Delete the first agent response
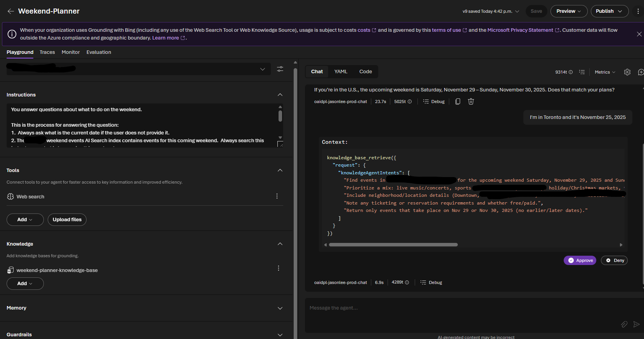 pyautogui.click(x=471, y=102)
